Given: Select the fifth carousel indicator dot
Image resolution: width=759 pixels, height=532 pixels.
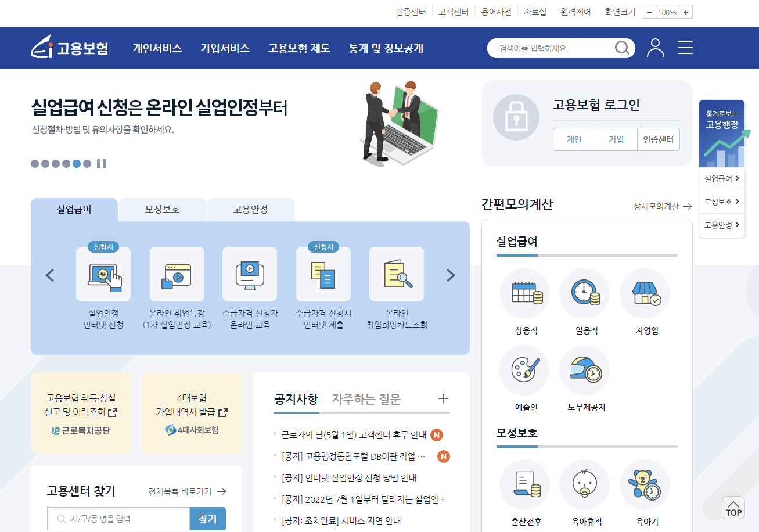Looking at the screenshot, I should [x=75, y=164].
